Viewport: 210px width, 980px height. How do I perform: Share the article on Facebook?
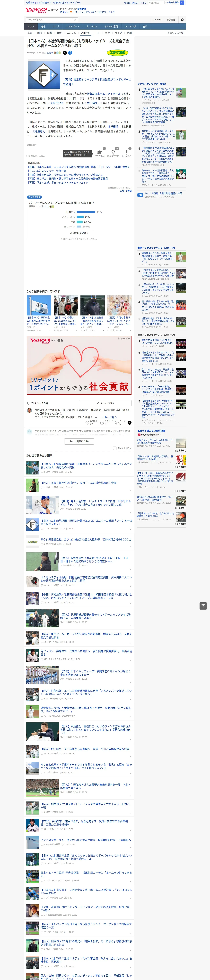click(x=70, y=53)
